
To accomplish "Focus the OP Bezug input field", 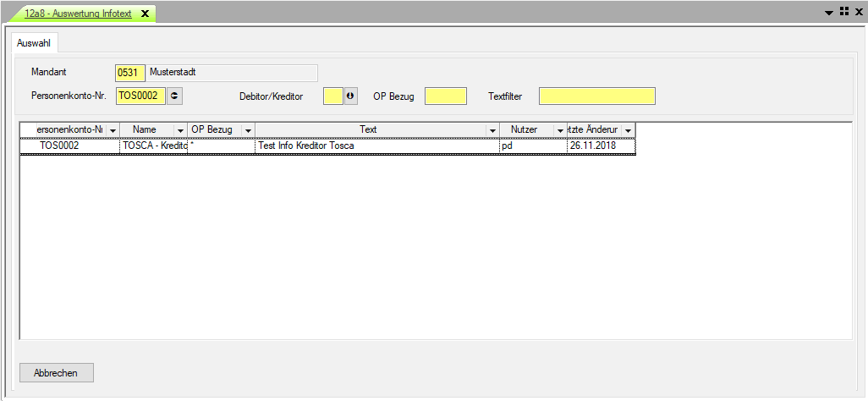I will [x=445, y=96].
